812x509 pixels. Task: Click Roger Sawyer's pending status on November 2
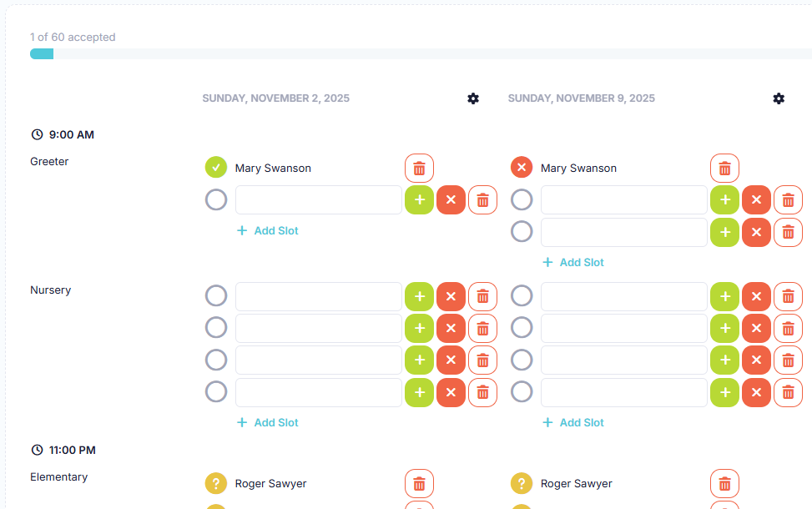(x=216, y=483)
